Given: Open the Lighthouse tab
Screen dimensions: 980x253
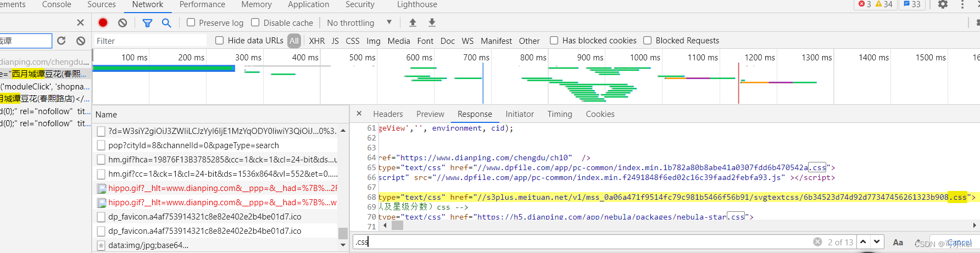Looking at the screenshot, I should point(417,4).
